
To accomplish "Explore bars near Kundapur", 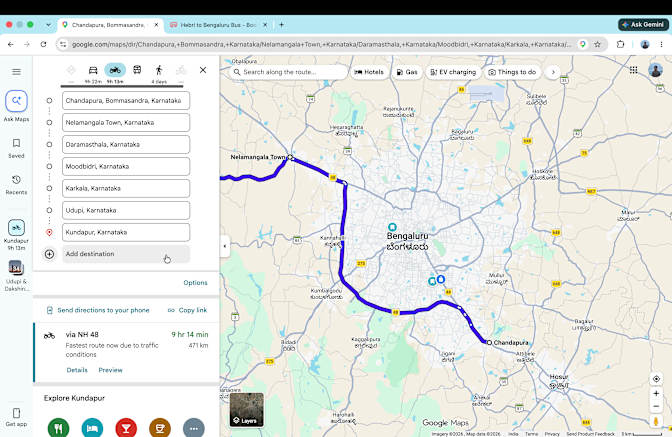I will click(x=126, y=428).
